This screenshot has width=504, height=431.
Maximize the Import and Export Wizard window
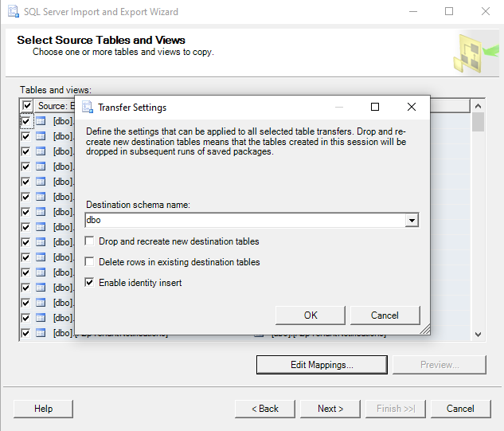tap(449, 11)
